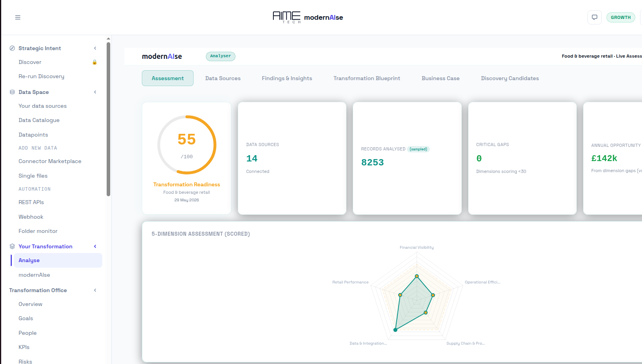Click the Operational Efficiency radar point

pos(433,295)
